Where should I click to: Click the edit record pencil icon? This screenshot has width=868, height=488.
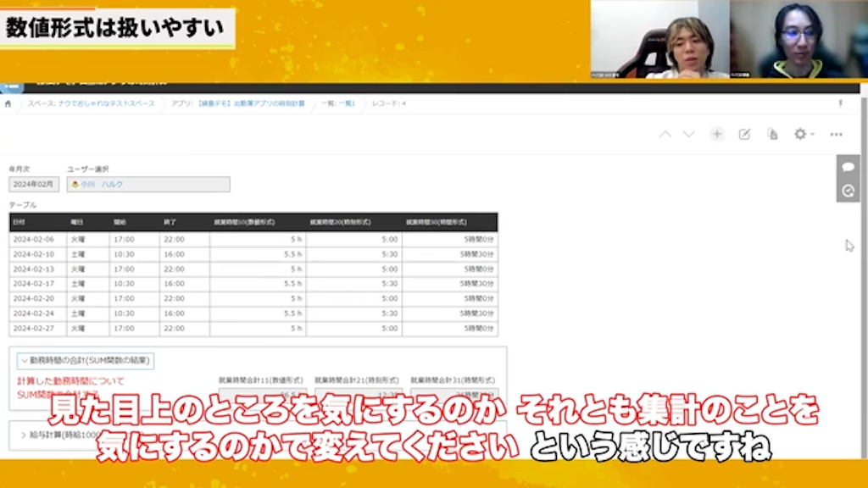pyautogui.click(x=743, y=134)
